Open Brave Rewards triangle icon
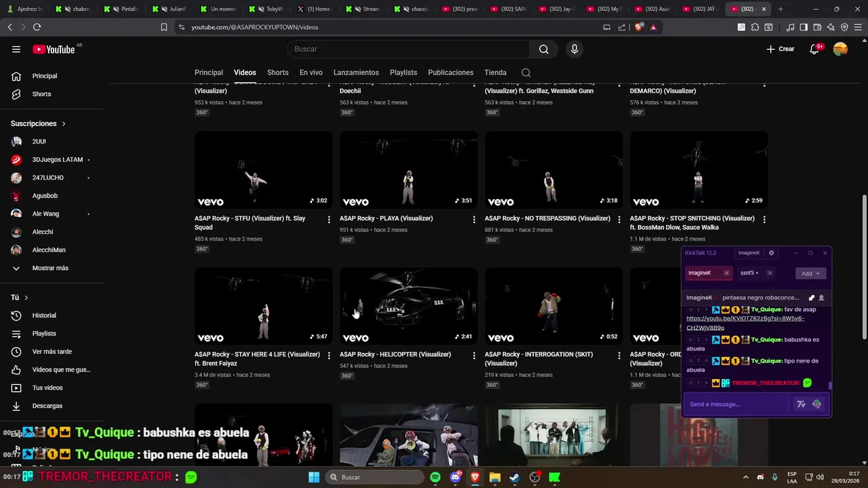The height and width of the screenshot is (488, 868). (653, 27)
